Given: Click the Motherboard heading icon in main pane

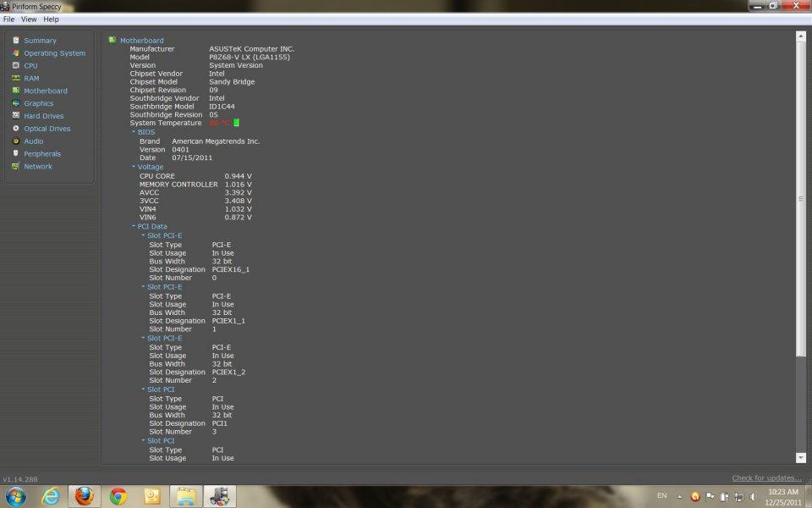Looking at the screenshot, I should (112, 40).
